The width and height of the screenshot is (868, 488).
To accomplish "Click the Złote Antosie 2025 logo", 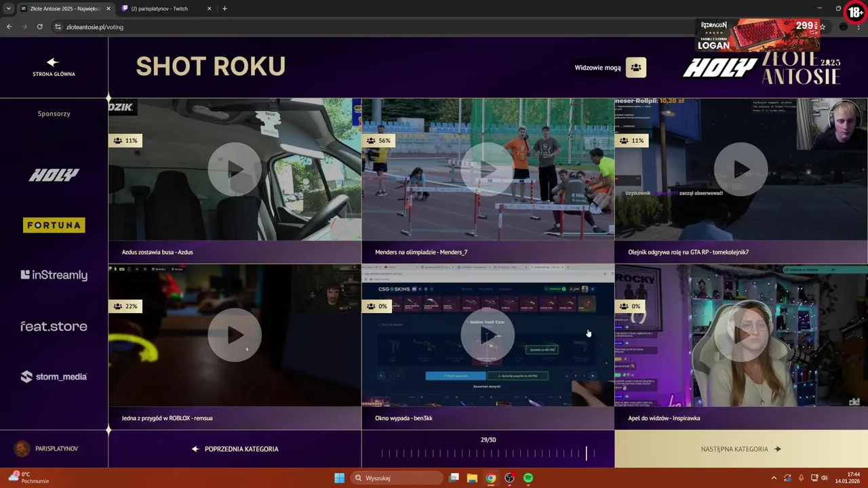I will point(801,68).
